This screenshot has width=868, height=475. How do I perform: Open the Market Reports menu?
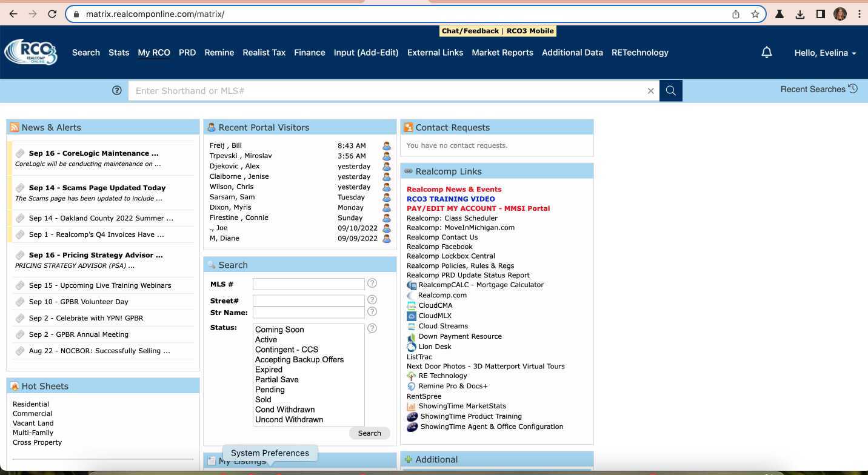coord(502,53)
